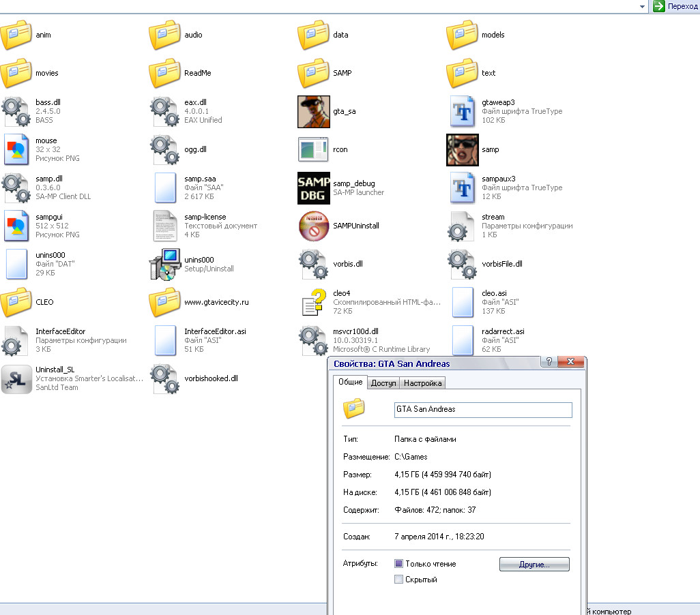The height and width of the screenshot is (615, 700).
Task: Select the CLEO folder icon
Action: pos(16,302)
